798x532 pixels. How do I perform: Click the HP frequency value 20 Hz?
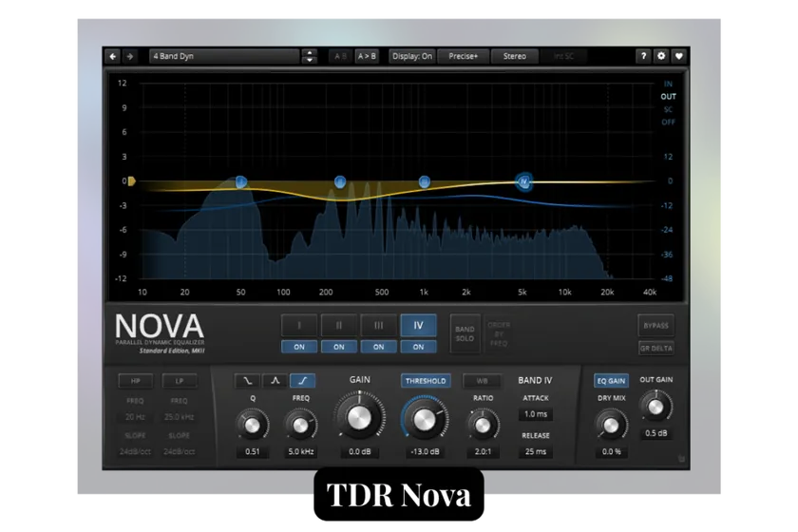tap(135, 417)
